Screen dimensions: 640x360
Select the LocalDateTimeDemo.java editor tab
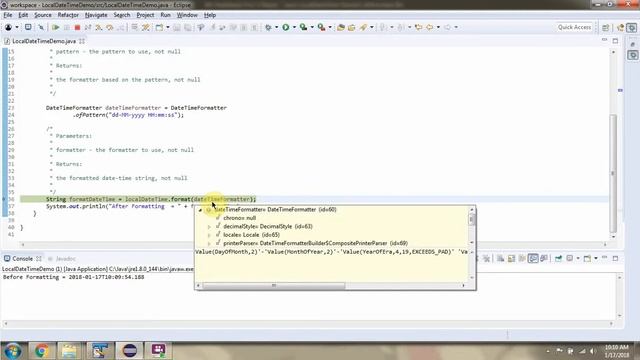coord(44,41)
